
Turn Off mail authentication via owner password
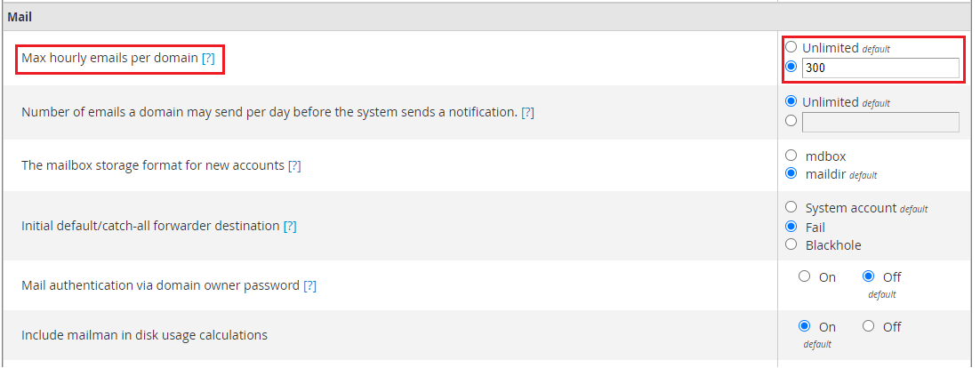point(869,277)
